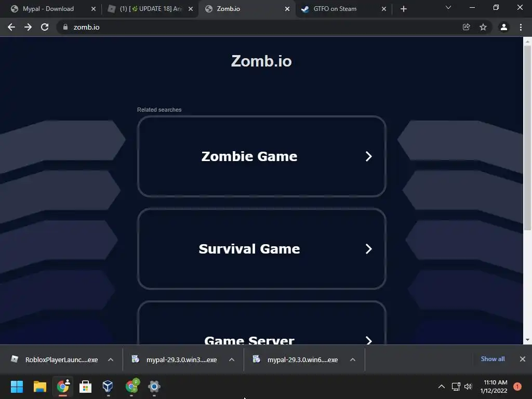The image size is (532, 399).
Task: Open VirtualBox from taskbar
Action: (x=108, y=387)
